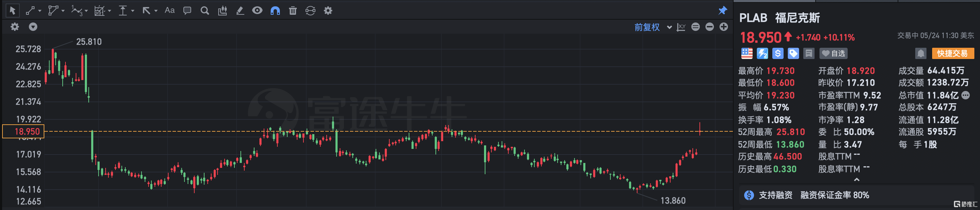
Task: Zoom in the chart with plus button
Action: coord(724,27)
